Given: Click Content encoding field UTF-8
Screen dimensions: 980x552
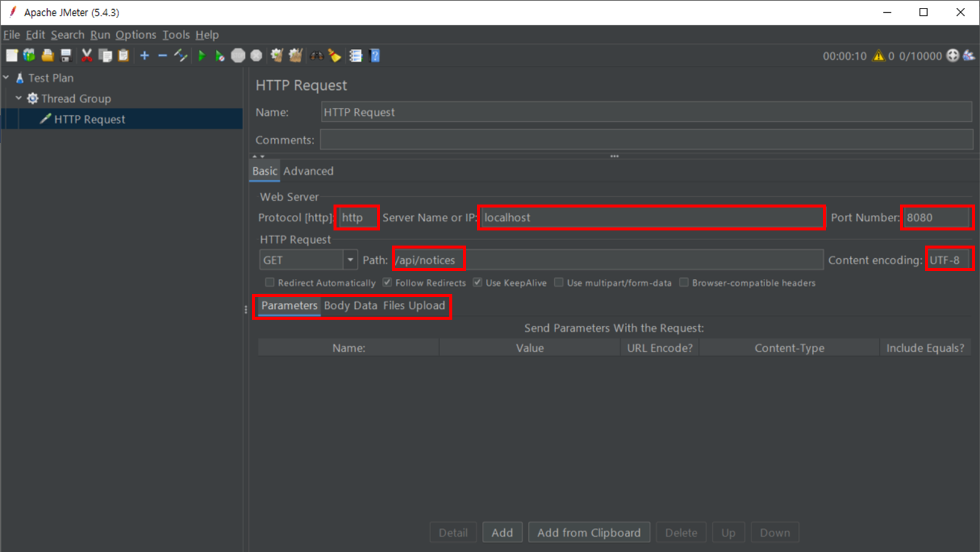Looking at the screenshot, I should click(x=949, y=260).
